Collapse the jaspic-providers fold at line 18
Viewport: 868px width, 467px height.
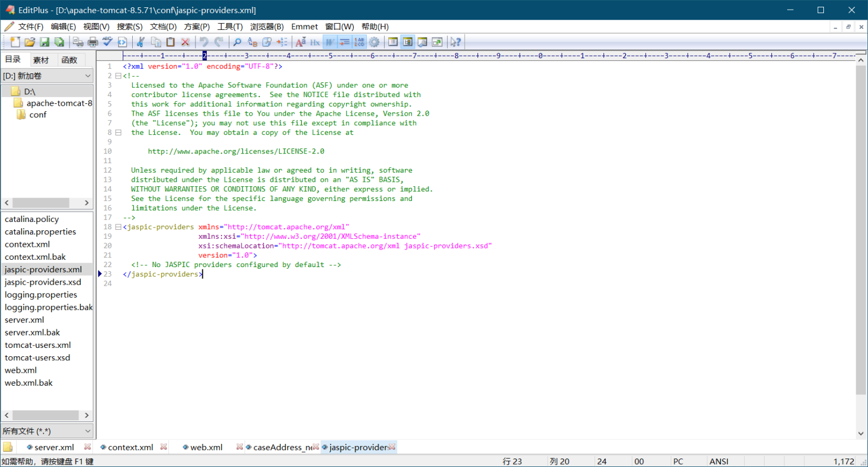tap(118, 226)
